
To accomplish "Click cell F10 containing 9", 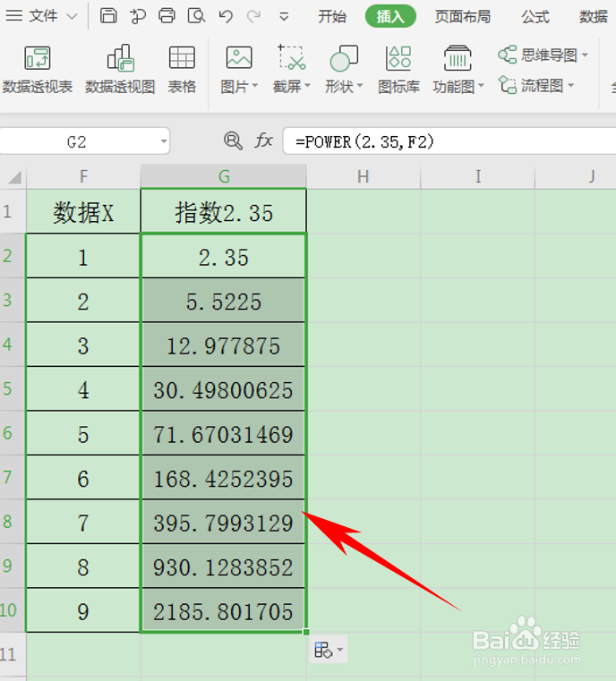I will pyautogui.click(x=83, y=610).
